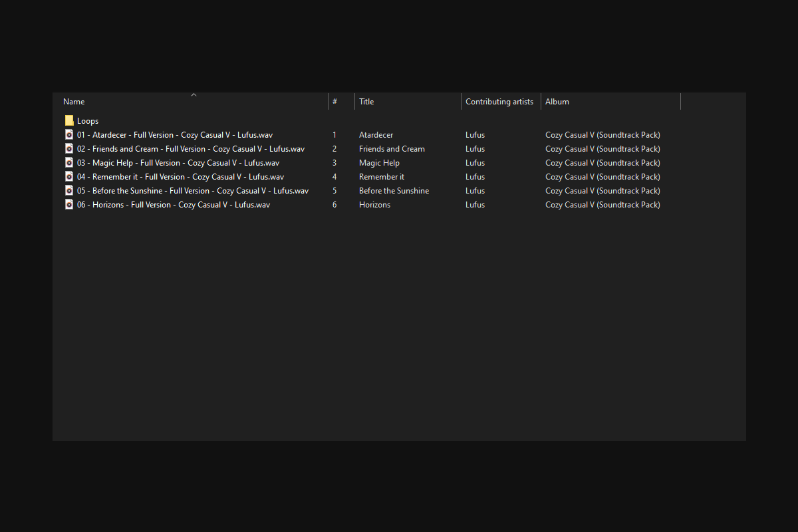
Task: Select the 01 - Atardecer wav file icon
Action: coord(69,135)
